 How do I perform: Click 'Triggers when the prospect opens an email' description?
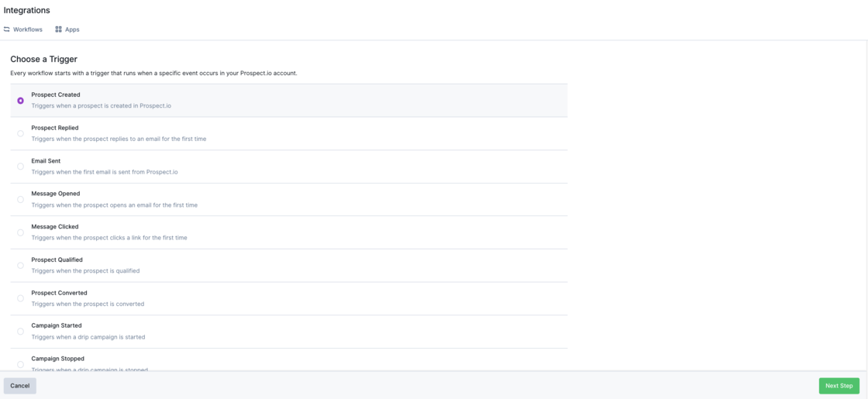tap(115, 205)
